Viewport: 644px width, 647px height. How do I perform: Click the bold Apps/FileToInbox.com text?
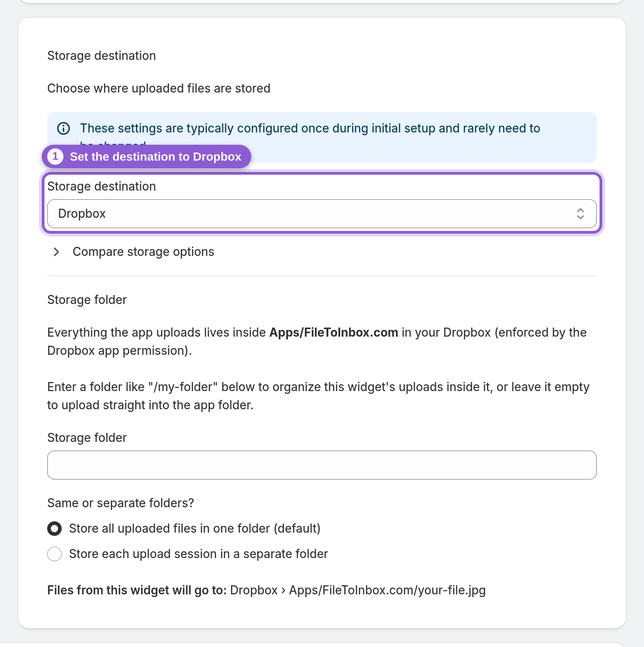pos(333,333)
